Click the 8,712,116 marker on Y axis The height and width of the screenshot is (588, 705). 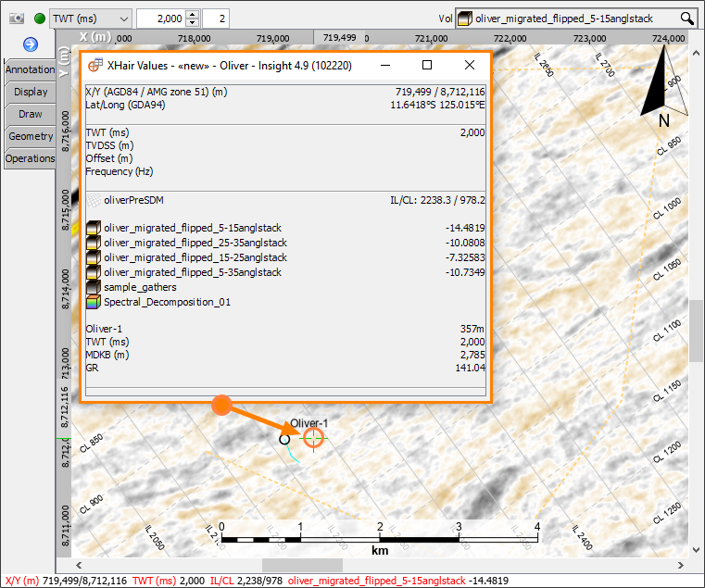(x=65, y=407)
